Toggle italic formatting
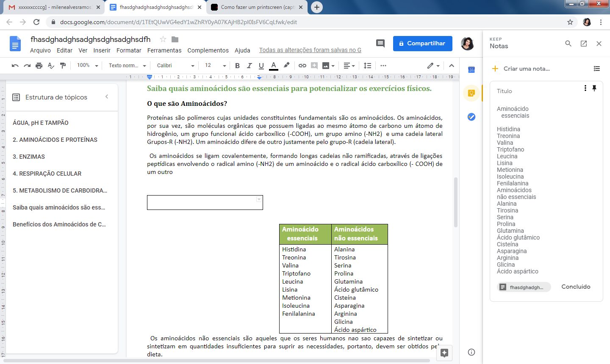The height and width of the screenshot is (364, 610). point(249,66)
